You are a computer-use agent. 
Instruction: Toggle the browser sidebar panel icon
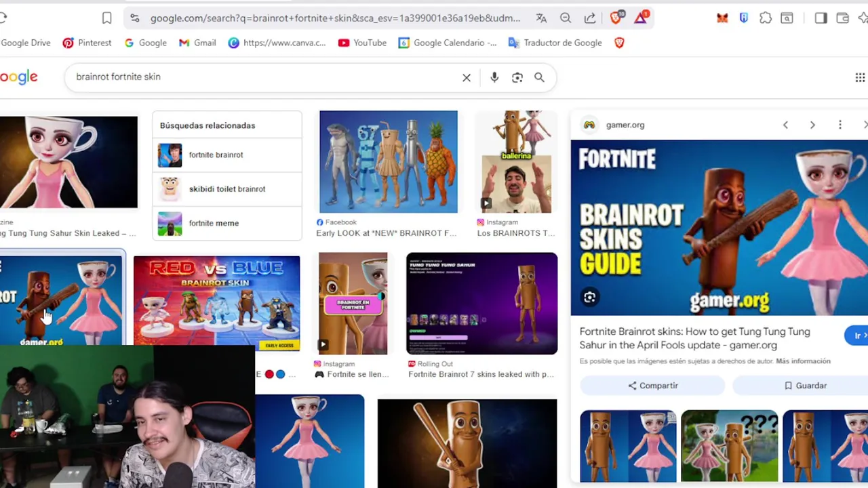click(821, 18)
